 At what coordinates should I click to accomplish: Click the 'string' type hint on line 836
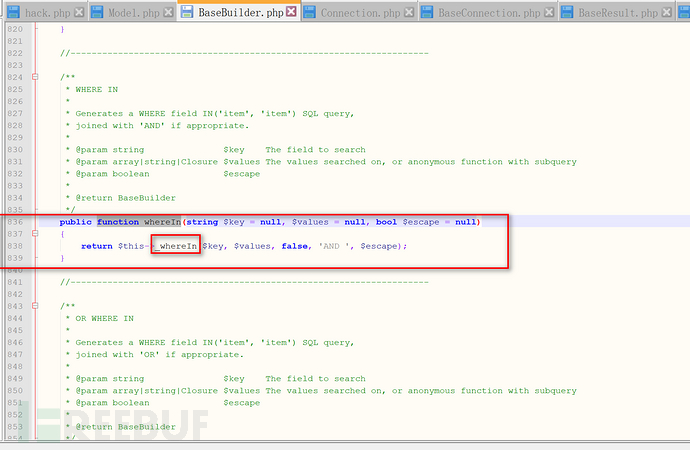coord(202,222)
